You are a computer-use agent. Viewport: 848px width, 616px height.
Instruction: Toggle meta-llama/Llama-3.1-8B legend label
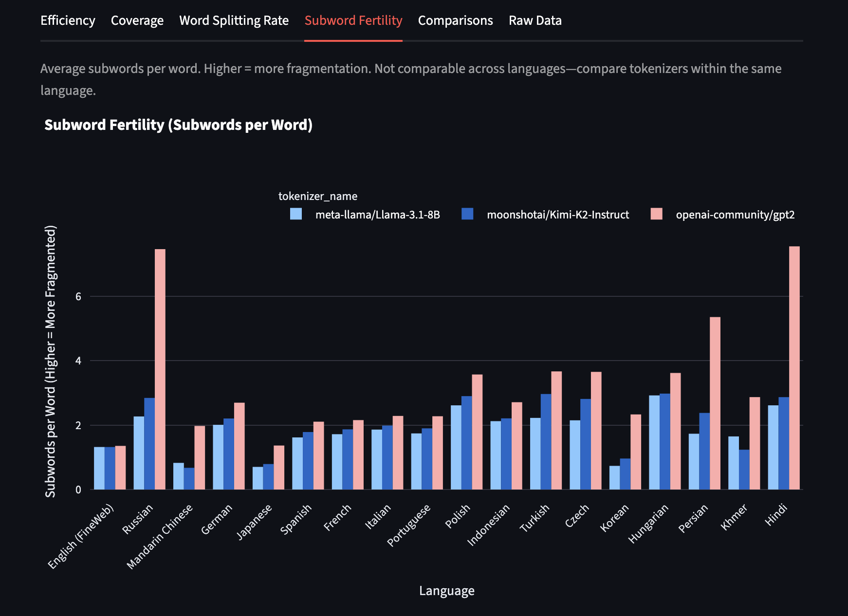pos(377,215)
